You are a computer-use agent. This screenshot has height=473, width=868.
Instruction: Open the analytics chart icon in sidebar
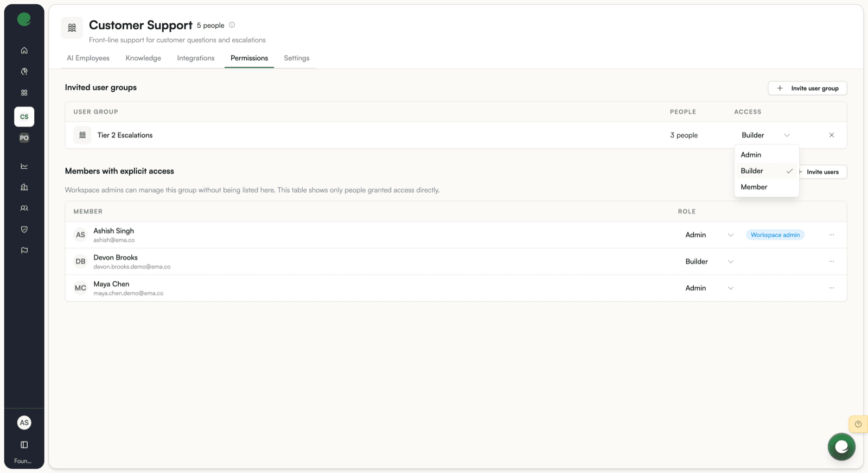(x=24, y=166)
